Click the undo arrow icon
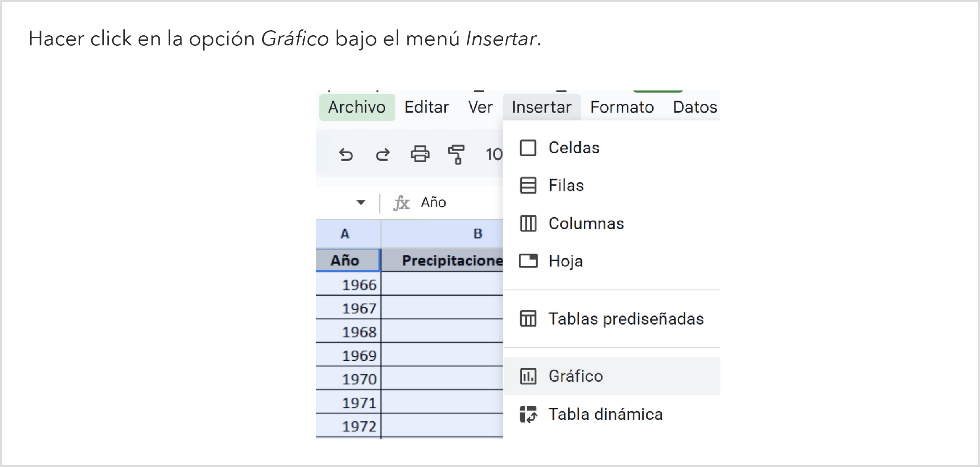 [346, 155]
